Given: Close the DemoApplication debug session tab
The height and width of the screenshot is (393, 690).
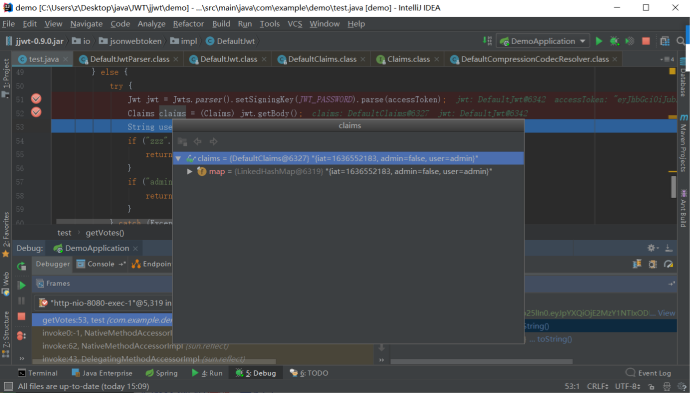Looking at the screenshot, I should 136,248.
